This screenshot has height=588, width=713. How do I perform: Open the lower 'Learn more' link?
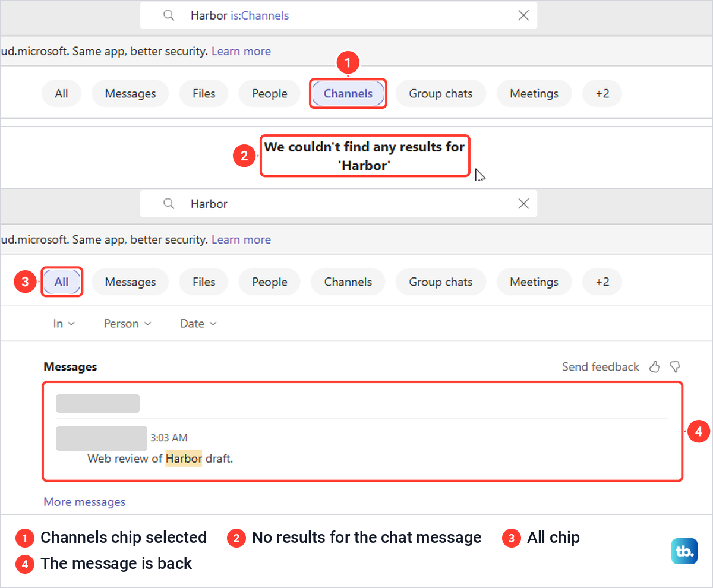[x=241, y=239]
